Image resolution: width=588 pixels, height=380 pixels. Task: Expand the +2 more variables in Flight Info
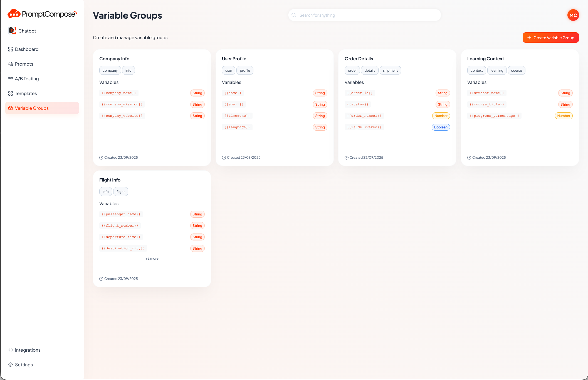click(x=152, y=258)
